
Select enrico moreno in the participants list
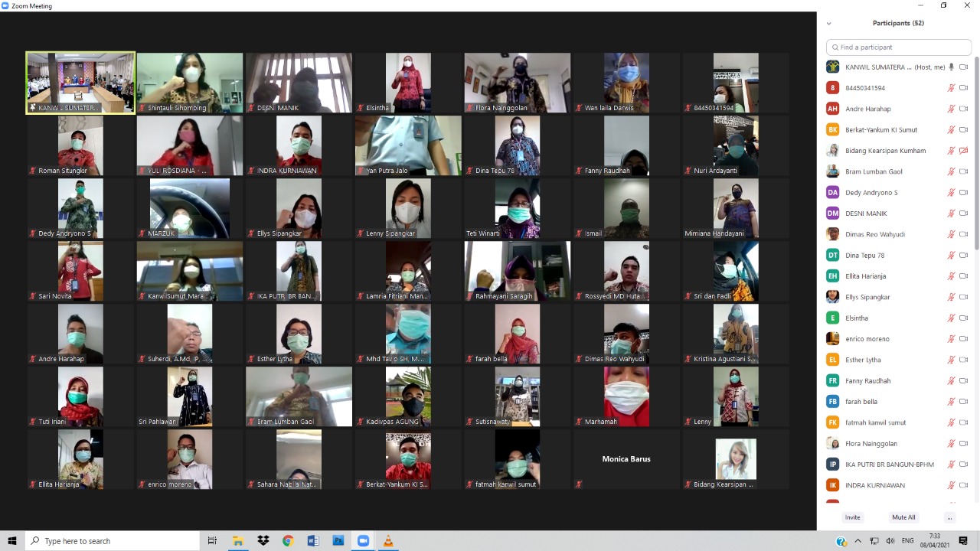pyautogui.click(x=867, y=339)
